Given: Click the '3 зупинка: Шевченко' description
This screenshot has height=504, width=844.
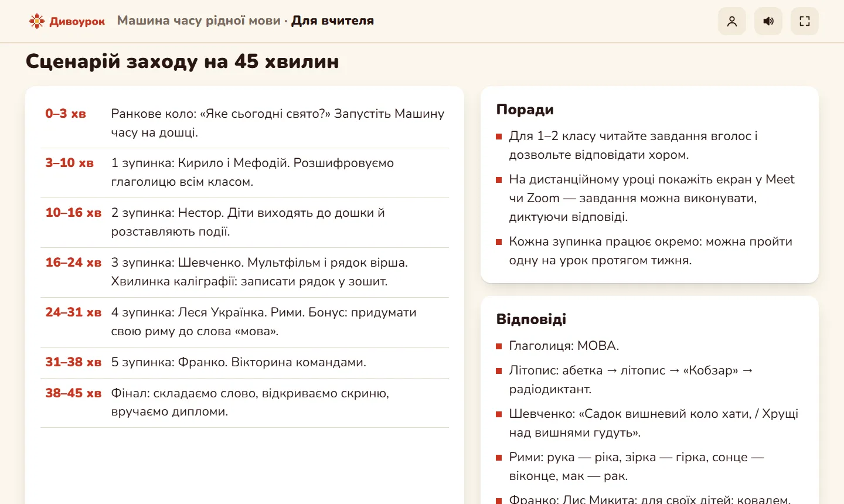Looking at the screenshot, I should point(260,272).
